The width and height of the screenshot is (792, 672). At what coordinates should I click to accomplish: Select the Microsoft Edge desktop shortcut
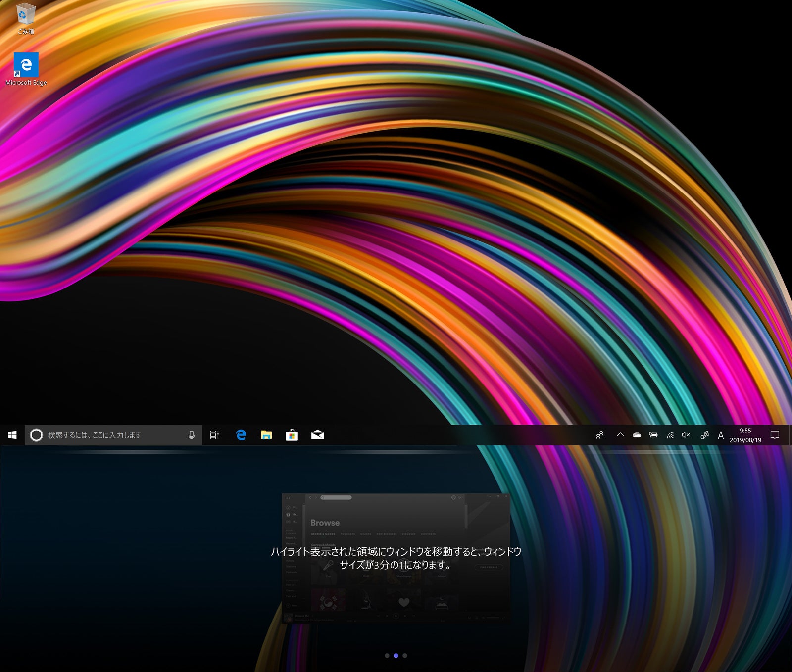[x=26, y=69]
